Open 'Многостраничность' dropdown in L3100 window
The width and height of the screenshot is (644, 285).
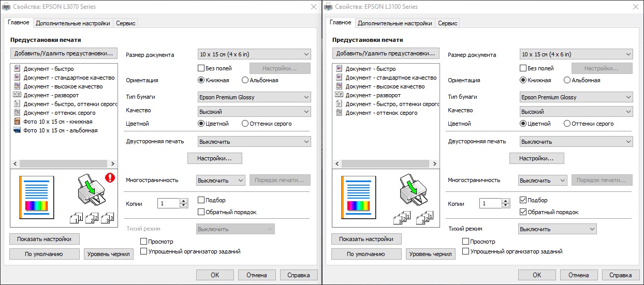(x=543, y=181)
